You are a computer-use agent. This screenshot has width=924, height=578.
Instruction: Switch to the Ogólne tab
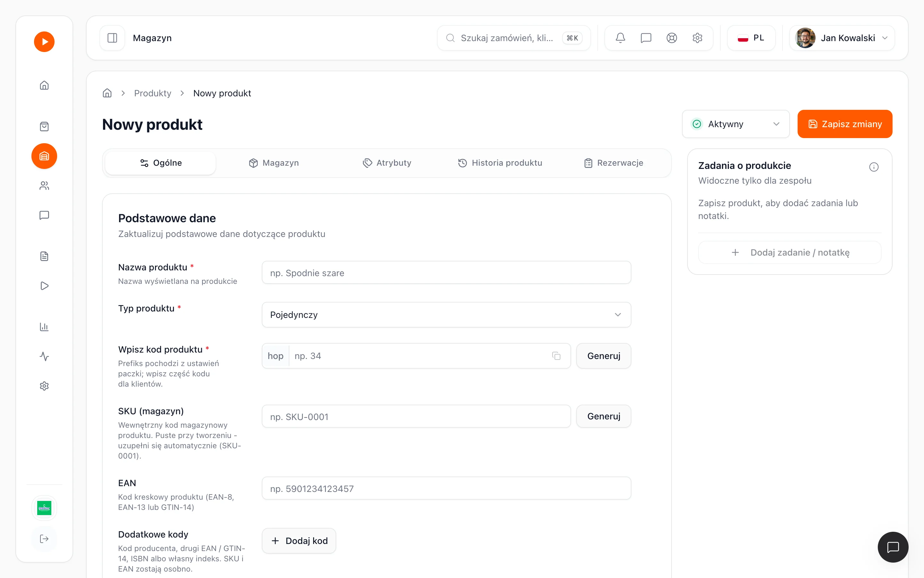point(160,163)
